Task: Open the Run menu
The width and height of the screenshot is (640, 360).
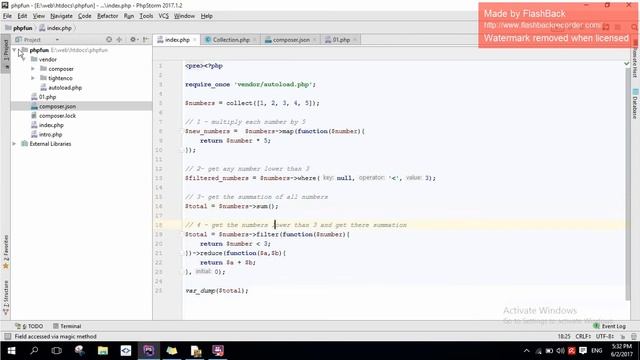Action: pyautogui.click(x=129, y=16)
